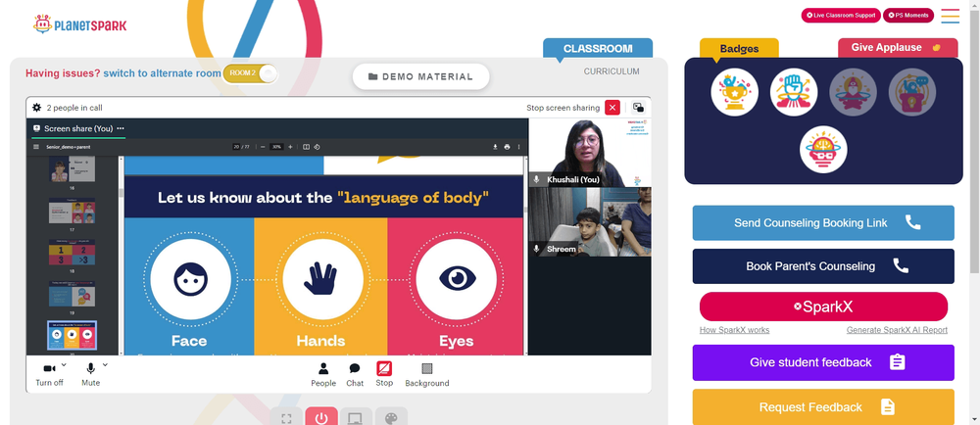Click the PDF page number field
Image resolution: width=980 pixels, height=425 pixels.
(236, 147)
